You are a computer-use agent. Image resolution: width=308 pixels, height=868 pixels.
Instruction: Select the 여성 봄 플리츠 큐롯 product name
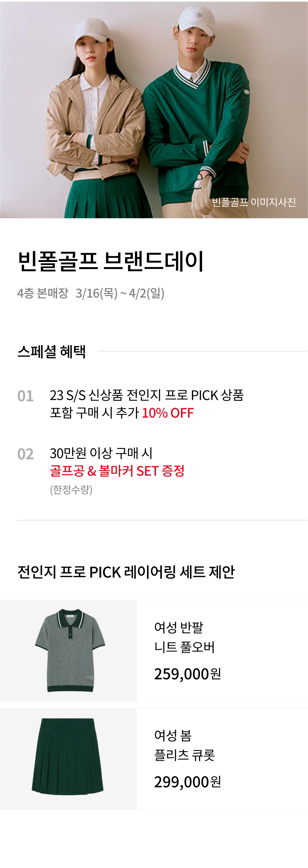(184, 745)
